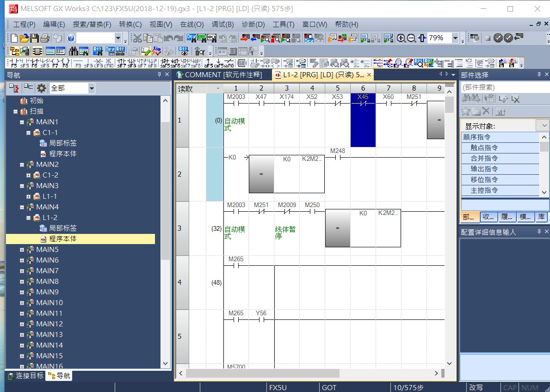The image size is (550, 392).
Task: Click the Save project icon
Action: pos(35,38)
